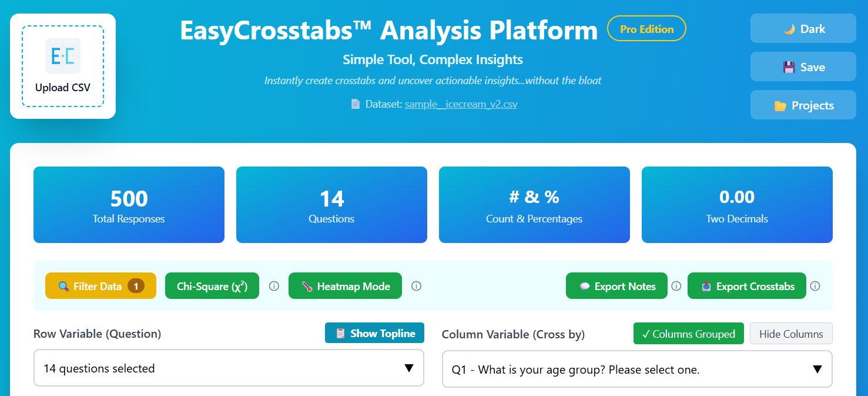Click the EC logo icon in the upload box
The height and width of the screenshot is (396, 868).
point(63,56)
